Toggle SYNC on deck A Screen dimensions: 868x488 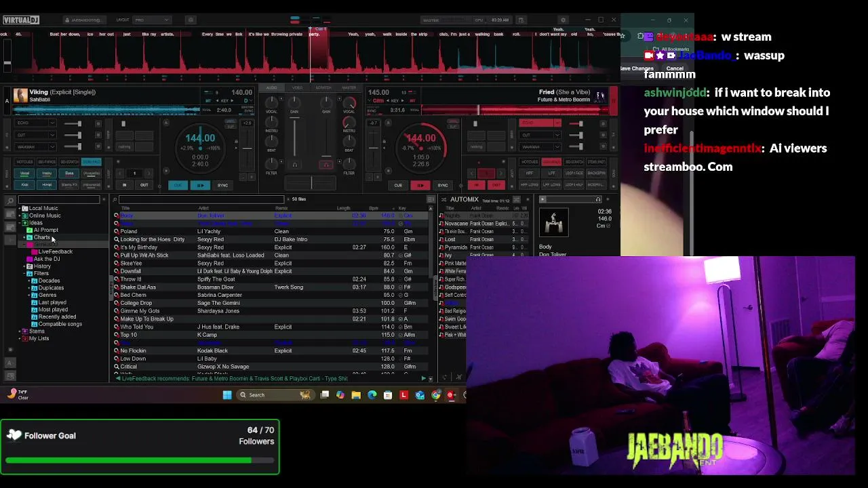pyautogui.click(x=222, y=185)
